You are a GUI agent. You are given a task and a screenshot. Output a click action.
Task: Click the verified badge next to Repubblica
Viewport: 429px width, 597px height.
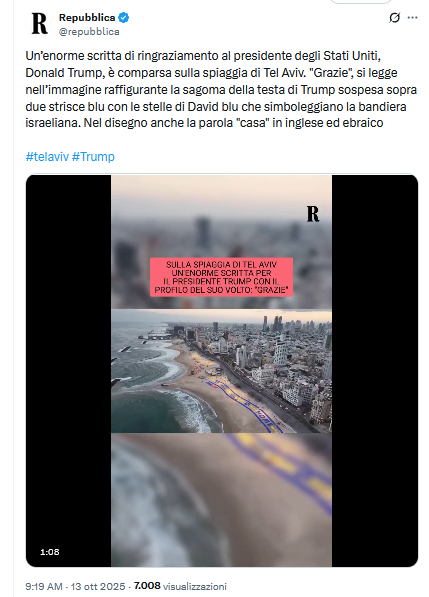(x=124, y=18)
